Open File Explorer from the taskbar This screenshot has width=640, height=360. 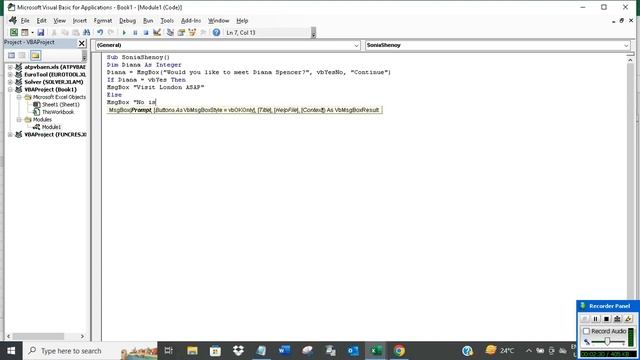[192, 351]
